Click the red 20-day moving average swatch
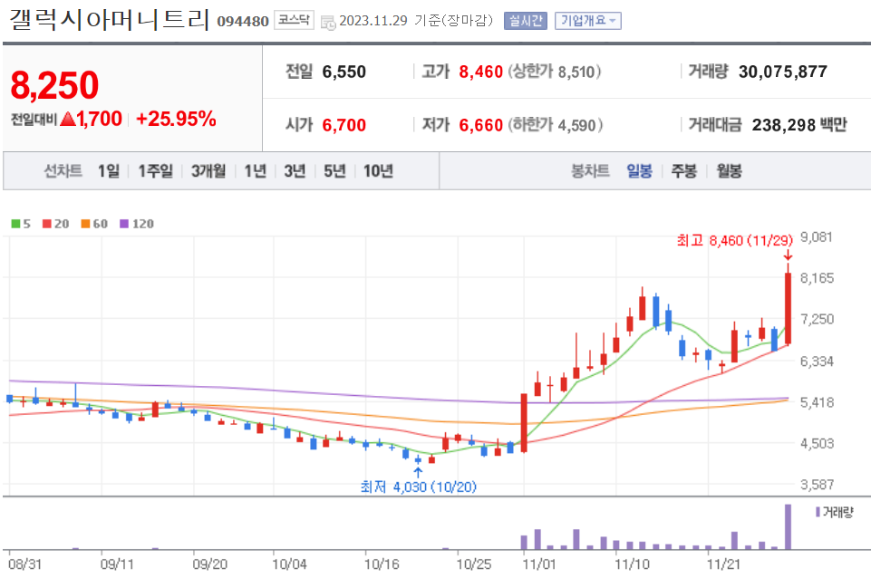 point(46,224)
